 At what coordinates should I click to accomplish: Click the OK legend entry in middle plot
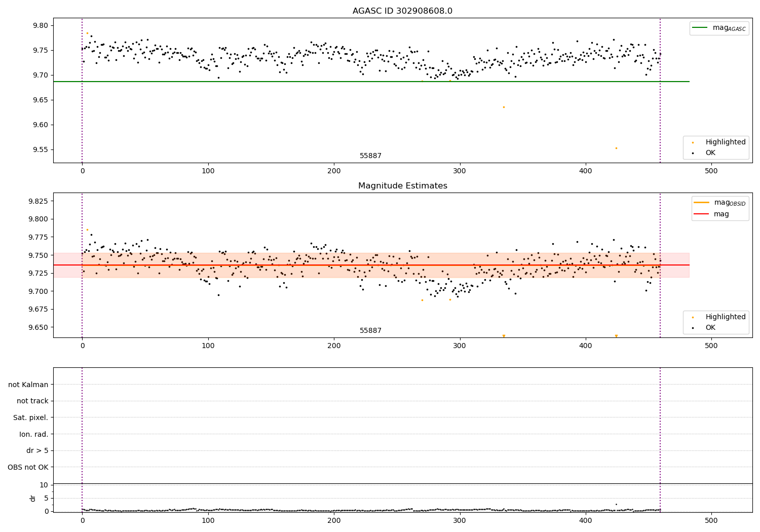tap(703, 328)
